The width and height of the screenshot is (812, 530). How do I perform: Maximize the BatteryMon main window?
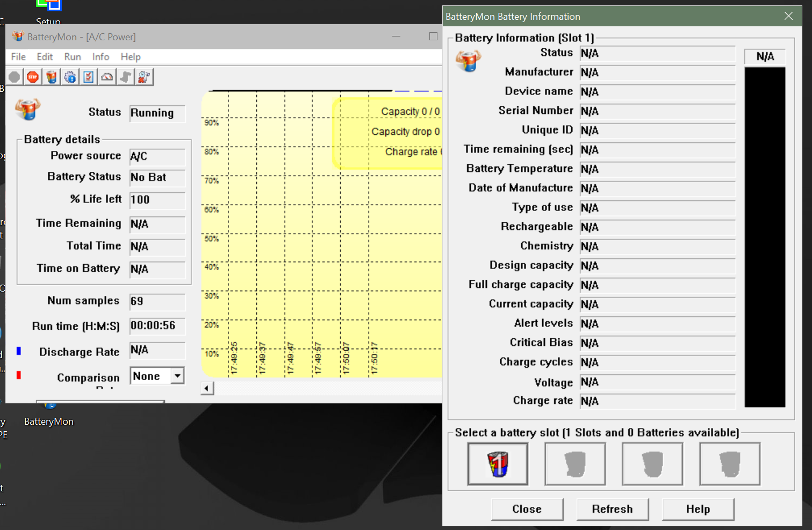pyautogui.click(x=433, y=37)
